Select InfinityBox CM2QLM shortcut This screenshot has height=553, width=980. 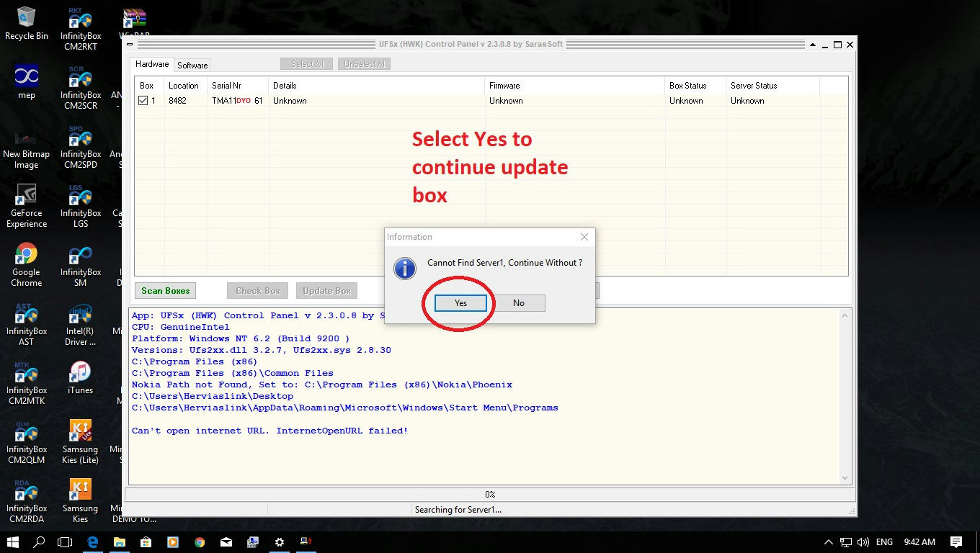click(x=27, y=442)
